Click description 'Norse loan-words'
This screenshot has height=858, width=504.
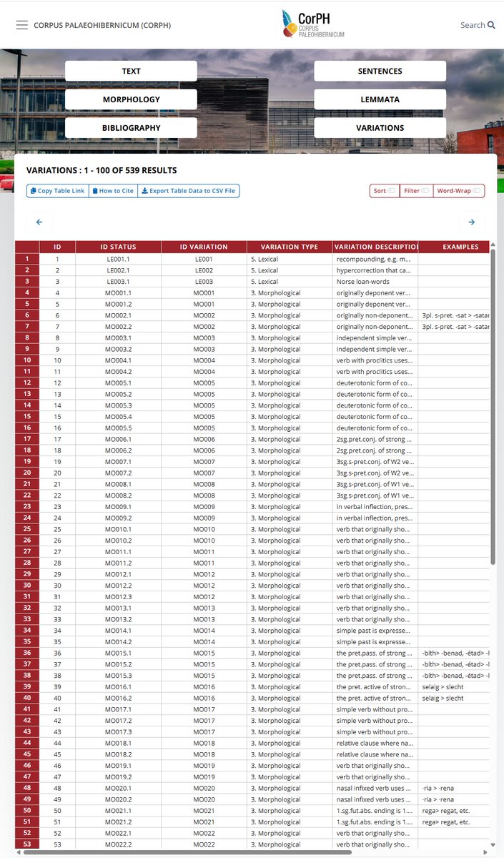[x=375, y=282]
